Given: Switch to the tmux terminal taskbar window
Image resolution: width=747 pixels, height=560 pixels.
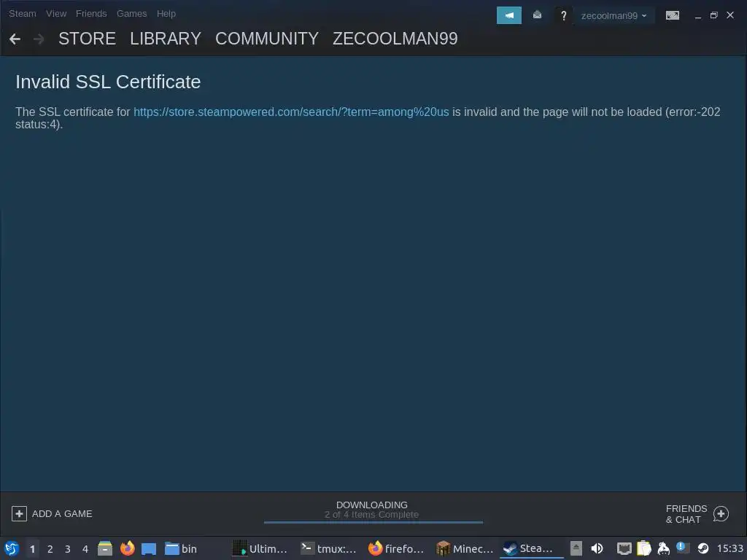Looking at the screenshot, I should tap(328, 548).
